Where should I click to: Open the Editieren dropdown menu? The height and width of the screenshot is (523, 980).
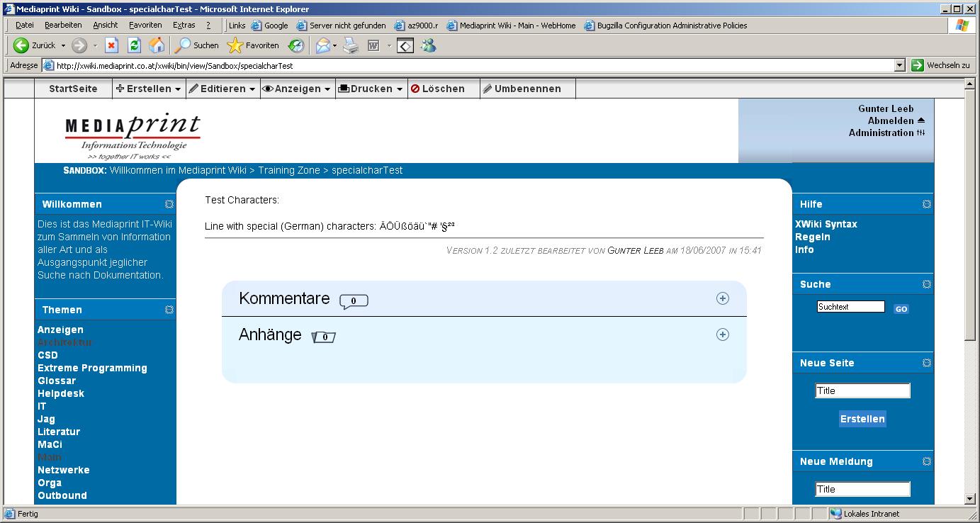coord(223,89)
